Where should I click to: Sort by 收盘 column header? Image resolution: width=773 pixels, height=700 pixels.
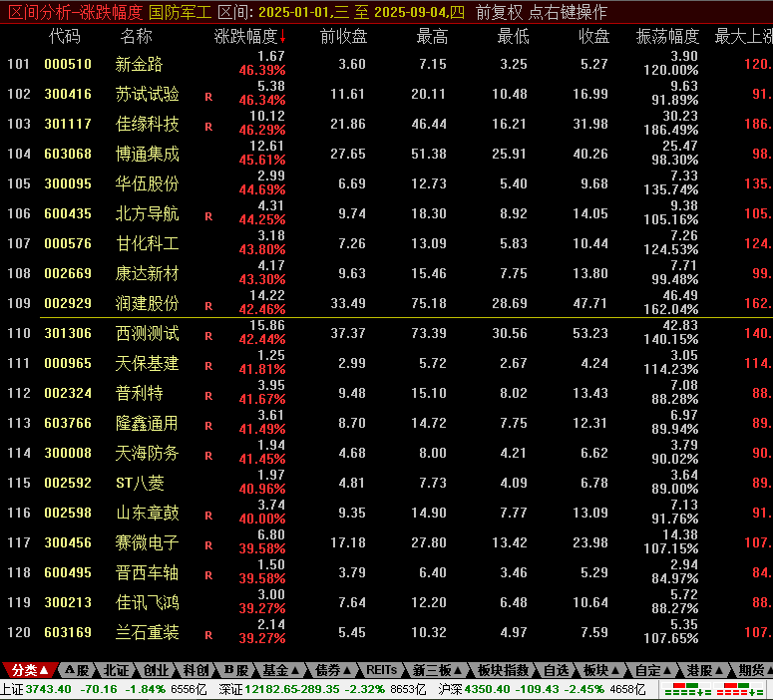[593, 36]
